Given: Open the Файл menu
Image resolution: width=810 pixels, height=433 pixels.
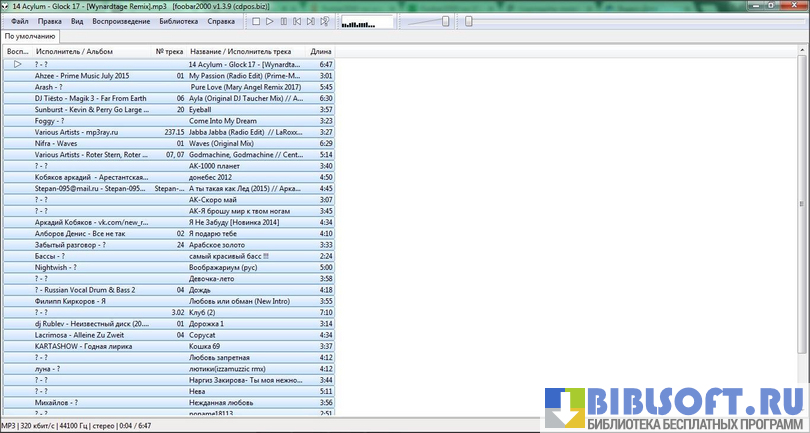Looking at the screenshot, I should coord(20,21).
